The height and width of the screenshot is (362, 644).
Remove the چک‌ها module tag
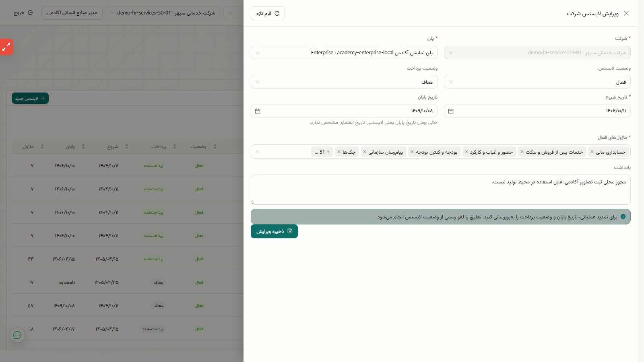(339, 152)
